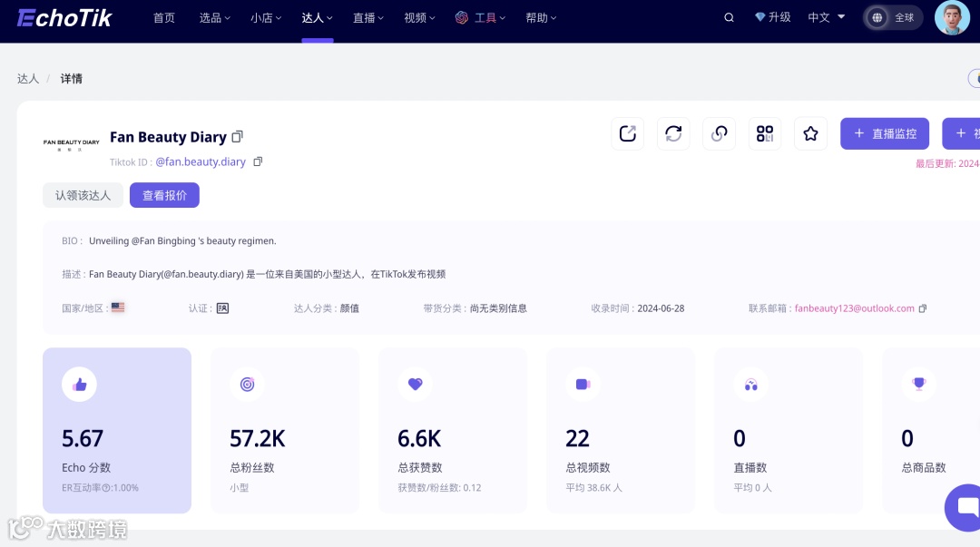Image resolution: width=980 pixels, height=547 pixels.
Task: Click 获赞数/粉丝数: 0.12 text
Action: (x=439, y=488)
